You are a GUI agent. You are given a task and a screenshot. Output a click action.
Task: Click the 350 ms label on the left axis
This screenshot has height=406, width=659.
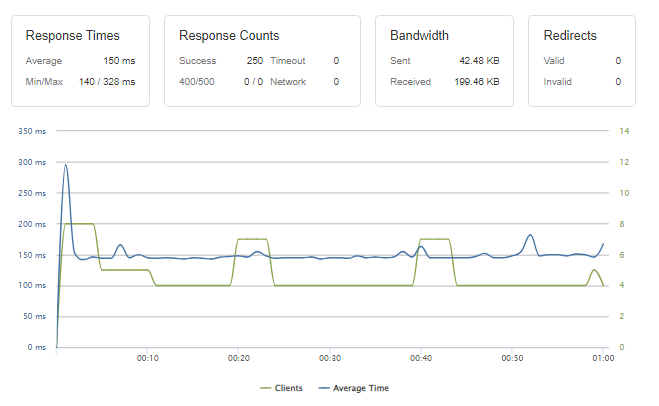pos(33,131)
